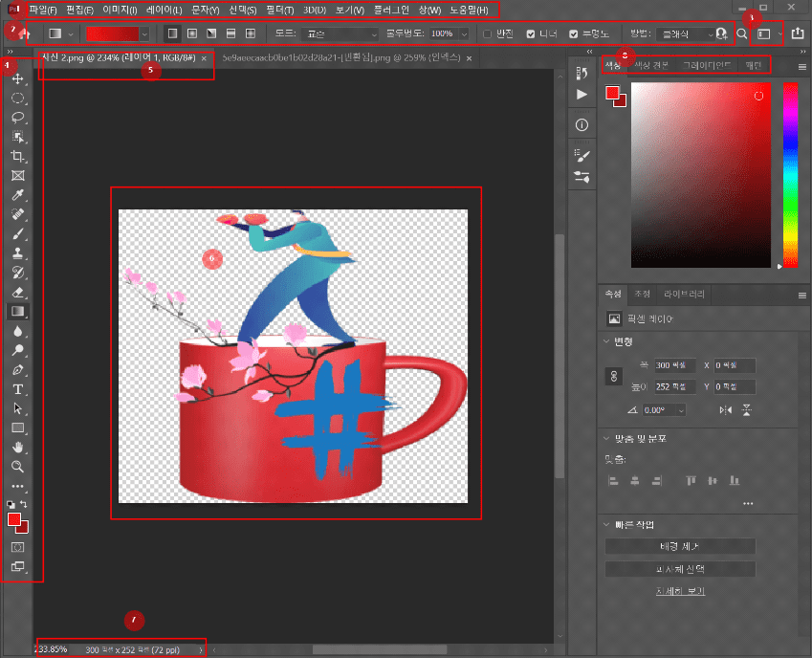Image resolution: width=812 pixels, height=658 pixels.
Task: Open the Edit Toolbar ellipsis menu
Action: point(17,486)
